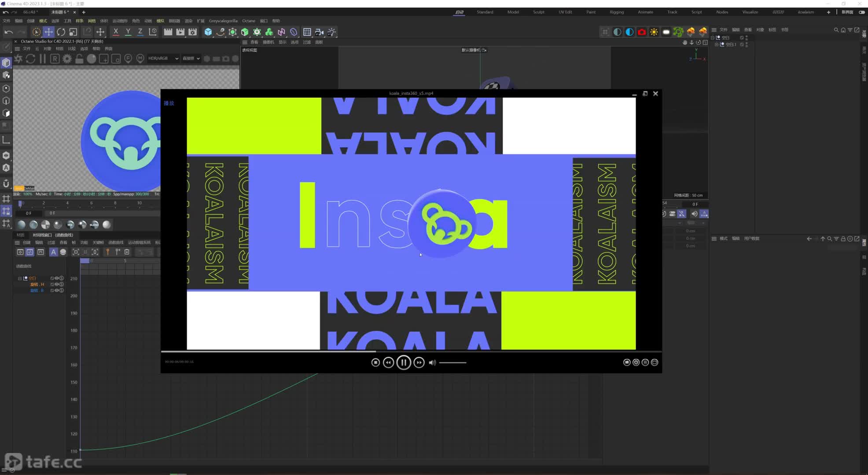Open HDR/sRGB color space dropdown
868x475 pixels.
(x=163, y=58)
